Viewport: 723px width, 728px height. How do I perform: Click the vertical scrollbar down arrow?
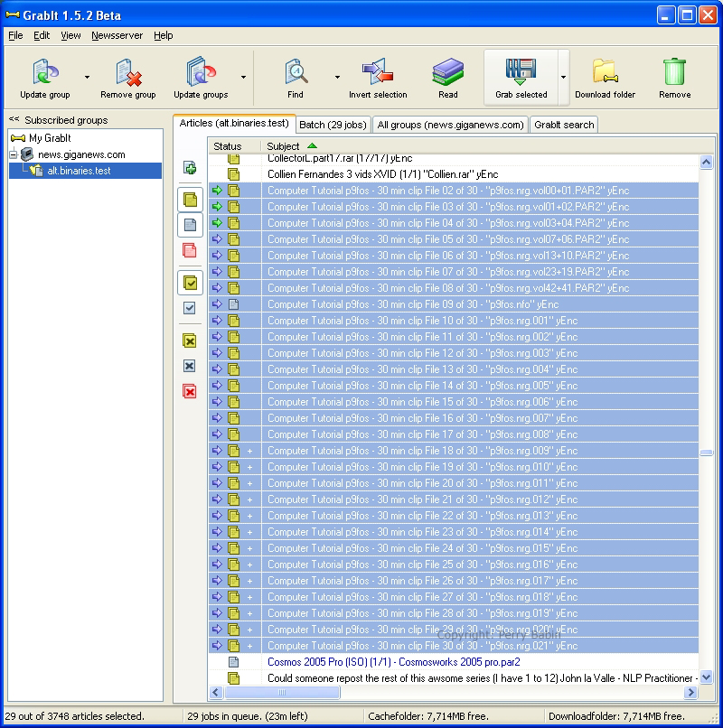706,677
